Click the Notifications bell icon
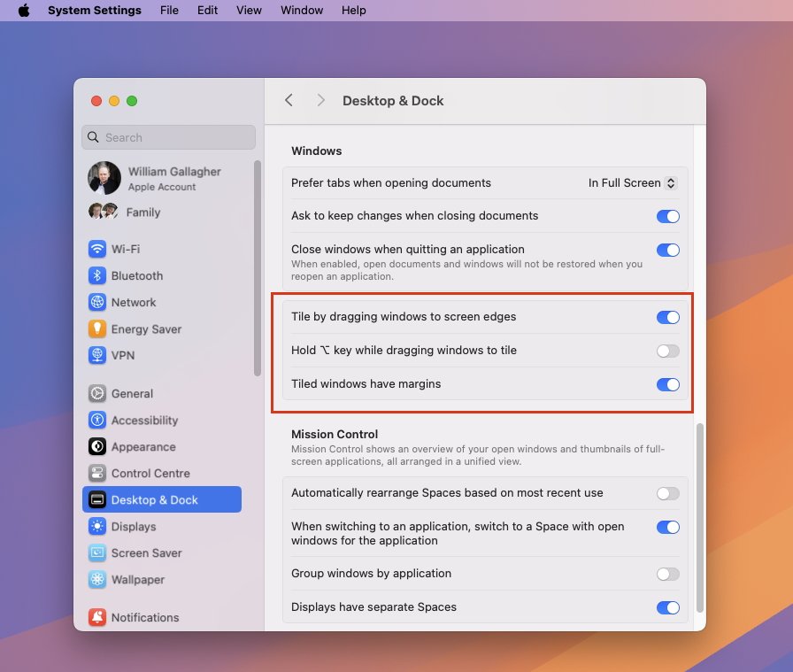This screenshot has width=793, height=672. coord(97,617)
